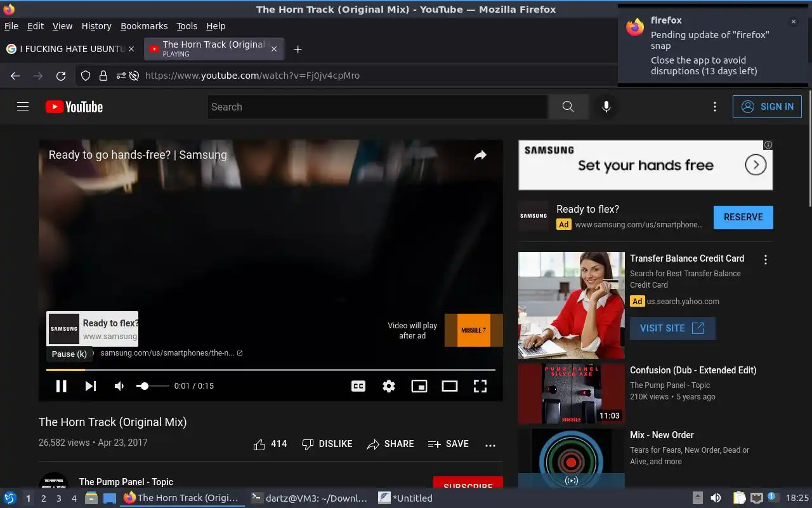
Task: Reload the page
Action: point(61,76)
